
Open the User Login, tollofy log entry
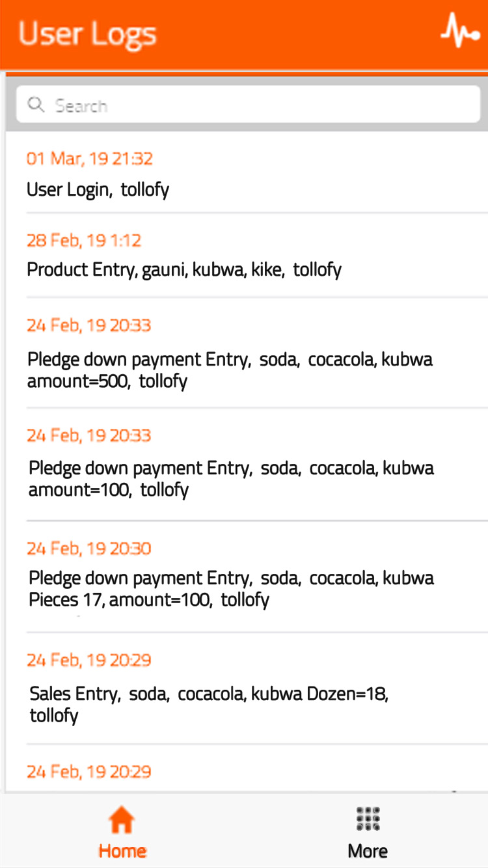click(x=98, y=190)
